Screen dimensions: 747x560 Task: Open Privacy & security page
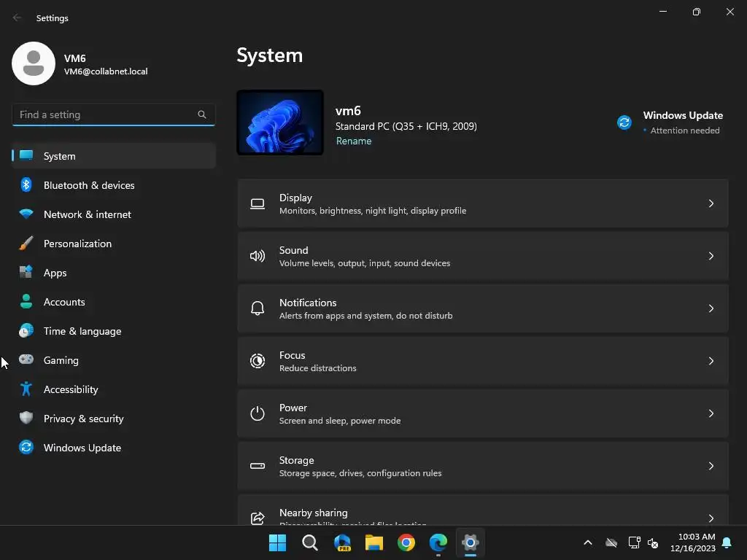114,418
